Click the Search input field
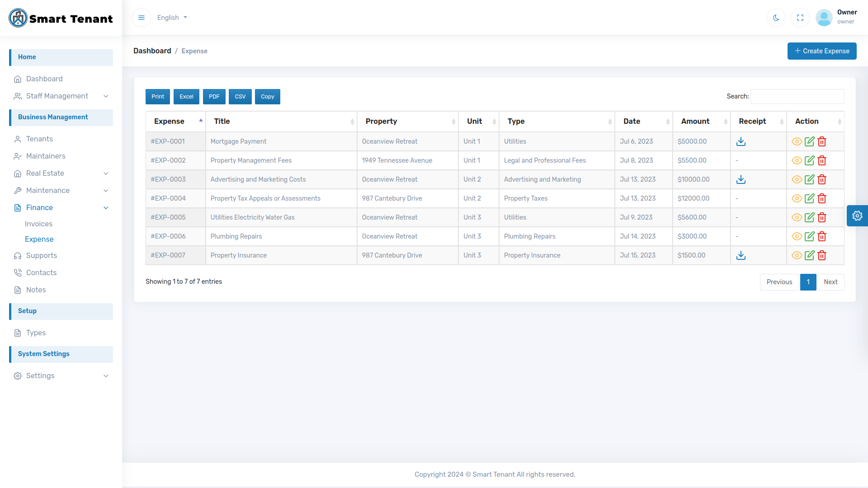The image size is (868, 488). pos(797,96)
